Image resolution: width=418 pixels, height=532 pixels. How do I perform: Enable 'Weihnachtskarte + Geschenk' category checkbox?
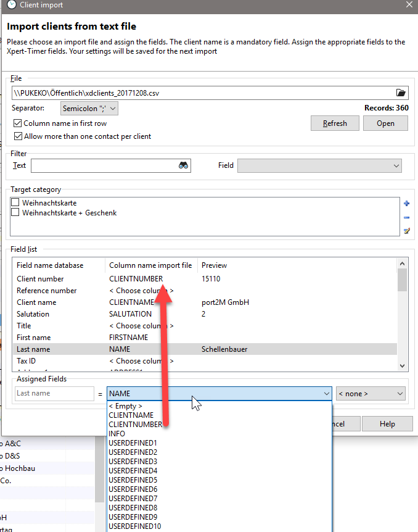click(x=15, y=213)
